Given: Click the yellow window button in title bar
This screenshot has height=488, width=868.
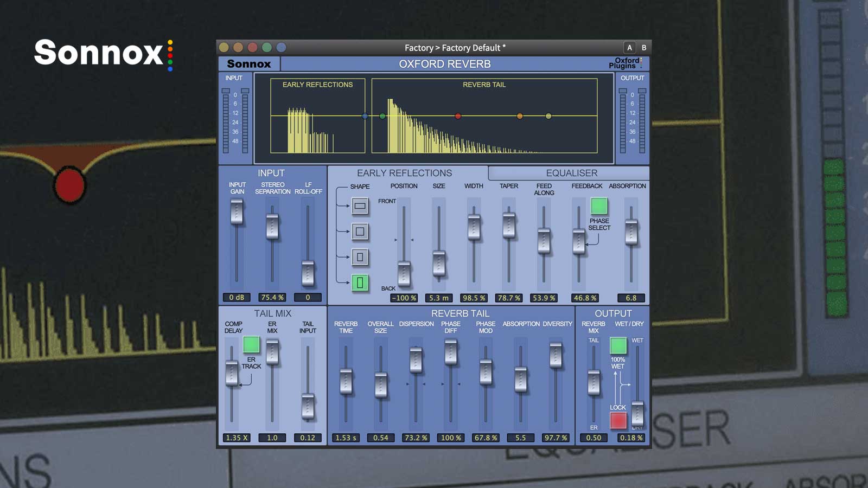Looking at the screenshot, I should [224, 47].
